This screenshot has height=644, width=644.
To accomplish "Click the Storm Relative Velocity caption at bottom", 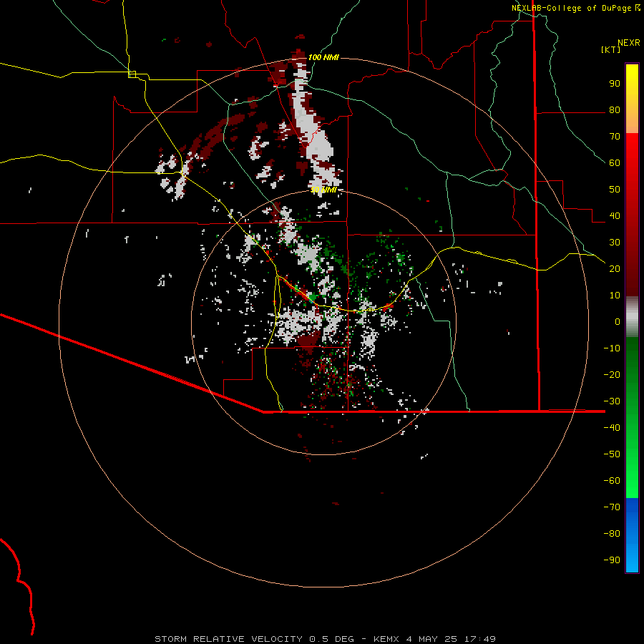I will coord(326,639).
